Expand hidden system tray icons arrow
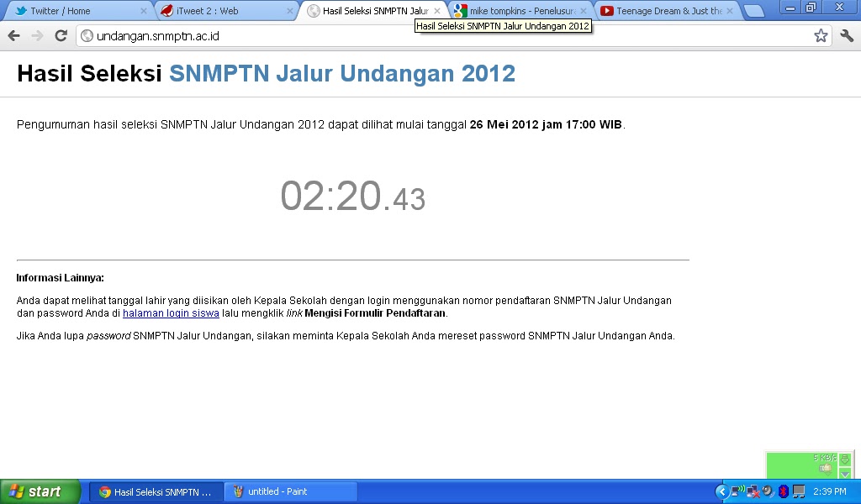The image size is (861, 504). tap(722, 491)
